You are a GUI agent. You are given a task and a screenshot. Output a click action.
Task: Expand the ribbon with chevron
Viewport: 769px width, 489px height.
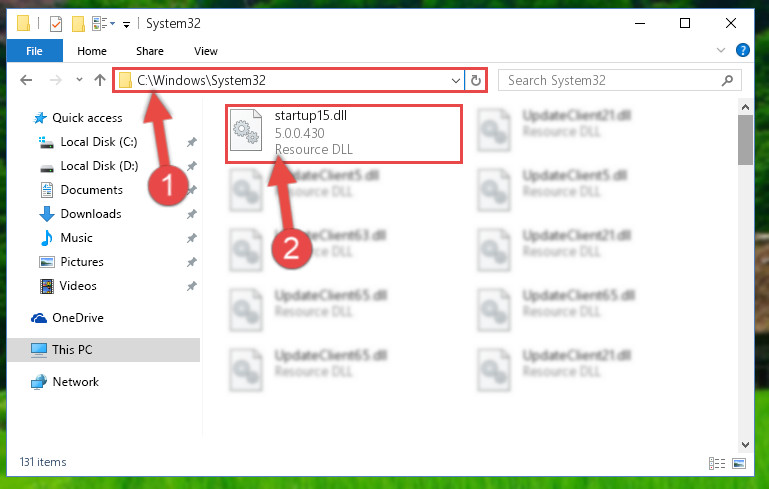(x=720, y=50)
